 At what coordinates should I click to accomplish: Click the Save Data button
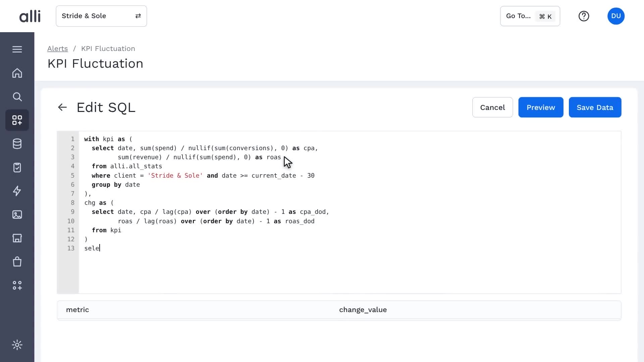[595, 107]
